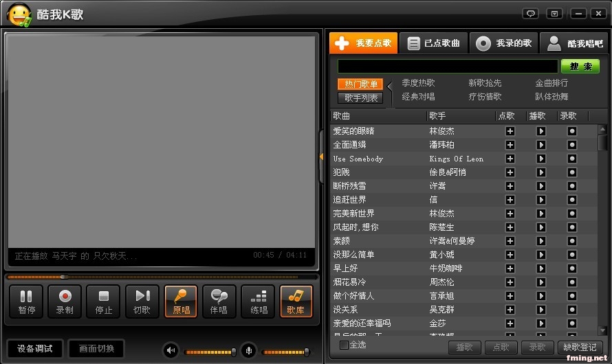The image size is (612, 364).
Task: Stop the song with the 停止 button
Action: coord(103,302)
